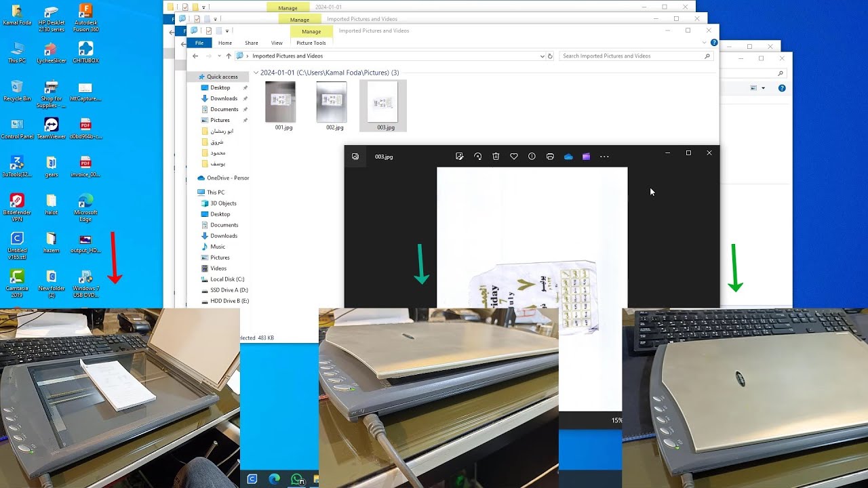Image resolution: width=868 pixels, height=488 pixels.
Task: Open Explorer help via question mark icon
Action: coord(714,43)
